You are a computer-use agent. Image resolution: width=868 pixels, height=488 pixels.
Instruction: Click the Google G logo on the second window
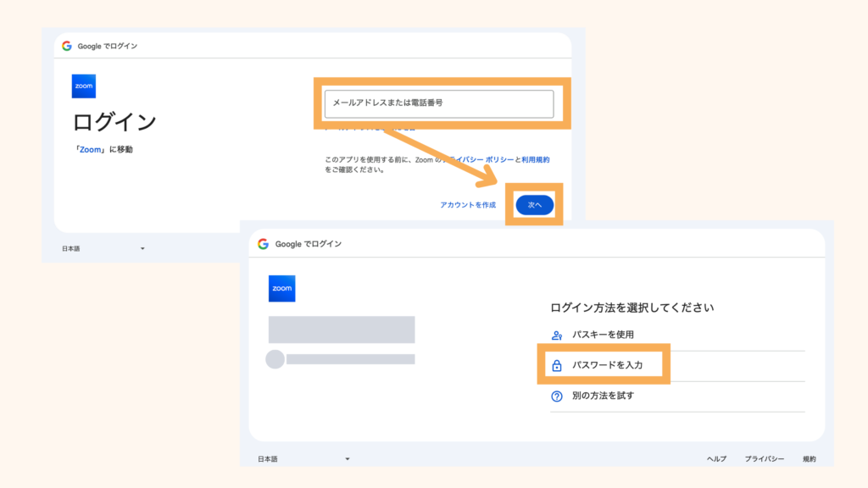click(x=264, y=243)
